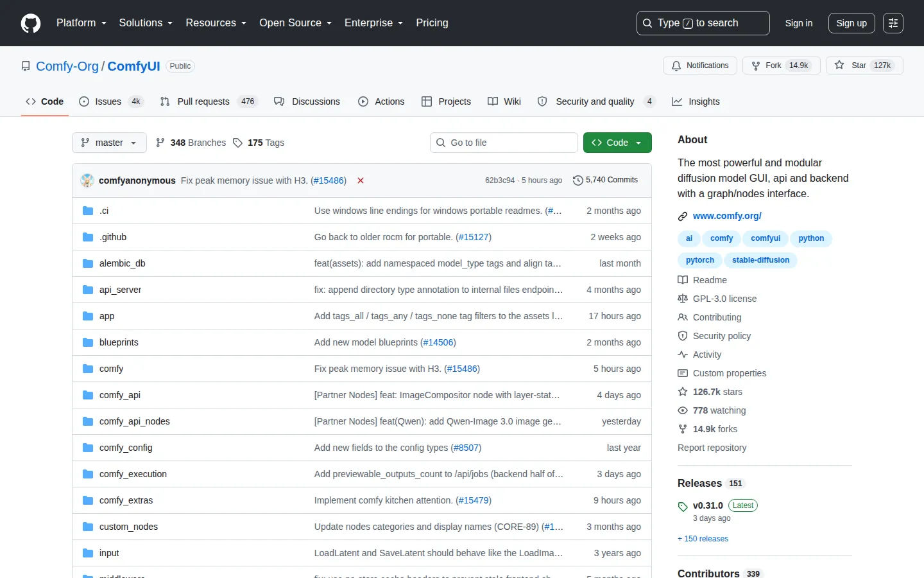Open the Platform dropdown menu
The image size is (924, 578).
81,23
